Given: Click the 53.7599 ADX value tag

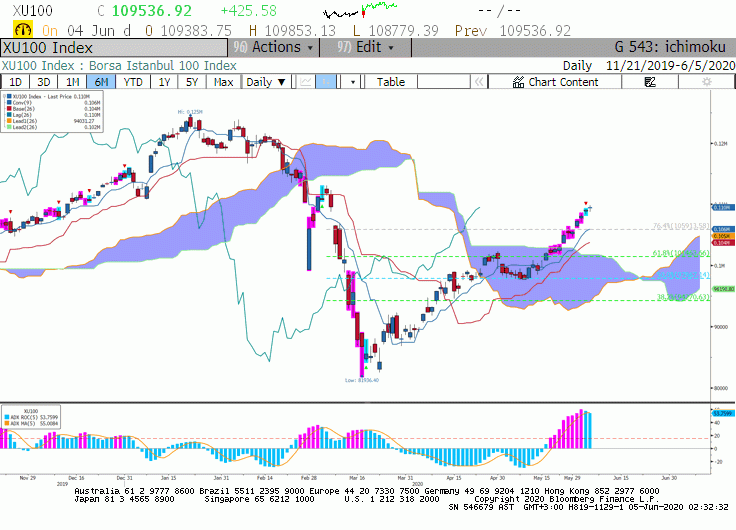Looking at the screenshot, I should coord(723,414).
